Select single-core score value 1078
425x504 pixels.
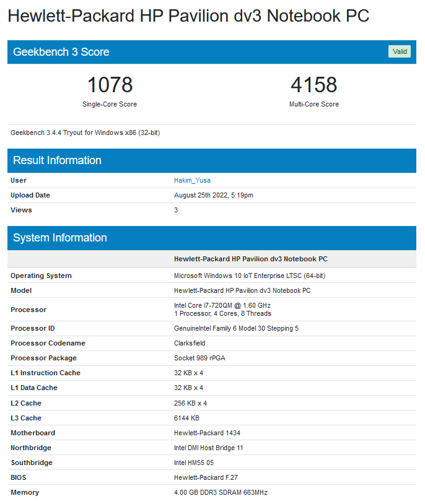(110, 85)
